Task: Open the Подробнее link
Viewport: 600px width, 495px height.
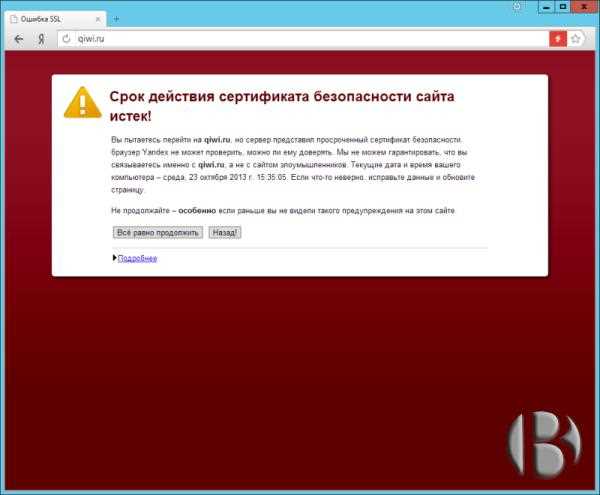Action: click(137, 258)
